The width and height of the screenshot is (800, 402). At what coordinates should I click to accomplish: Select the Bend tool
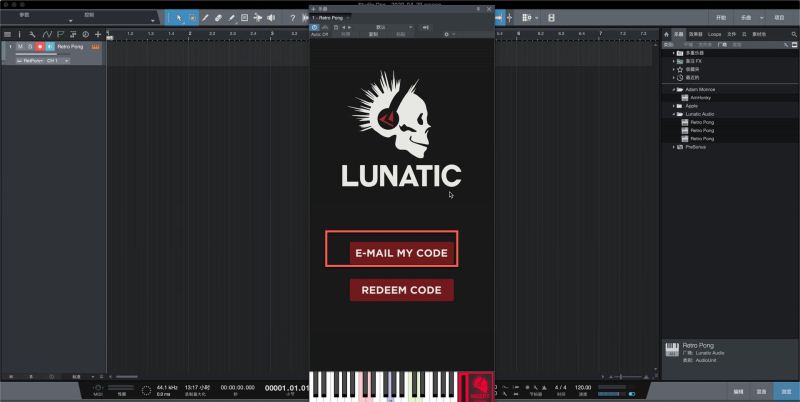tap(258, 18)
